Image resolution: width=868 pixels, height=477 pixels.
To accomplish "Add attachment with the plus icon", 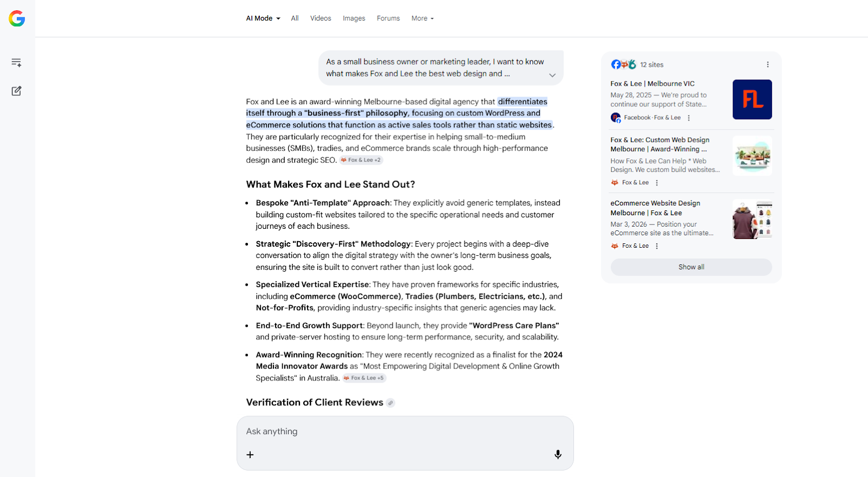I will [x=250, y=455].
